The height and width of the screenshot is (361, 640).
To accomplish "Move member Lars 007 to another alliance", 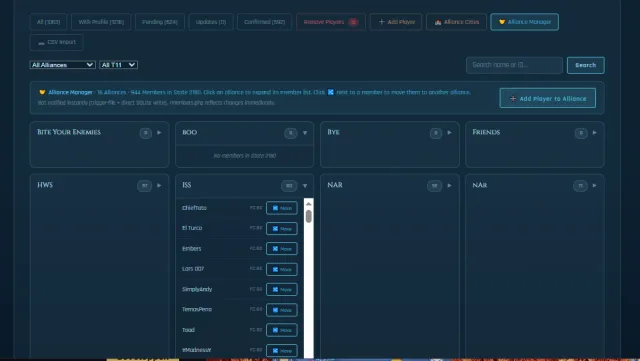I will pos(282,270).
